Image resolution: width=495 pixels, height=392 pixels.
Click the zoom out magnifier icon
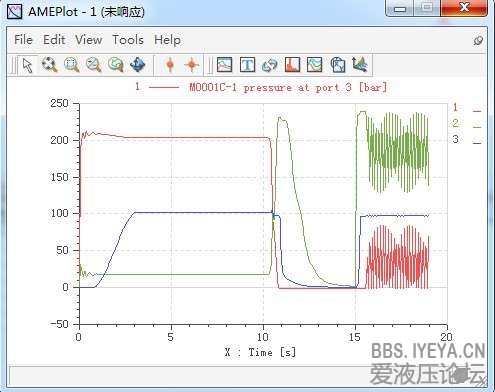(94, 65)
